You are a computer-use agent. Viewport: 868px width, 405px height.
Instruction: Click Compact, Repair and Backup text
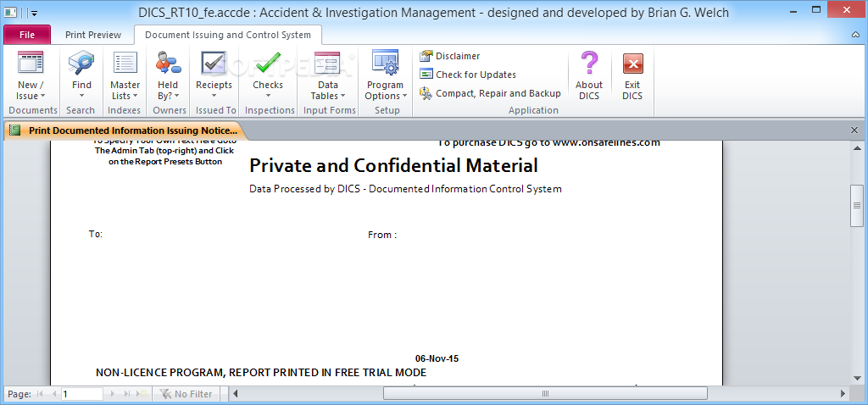498,93
